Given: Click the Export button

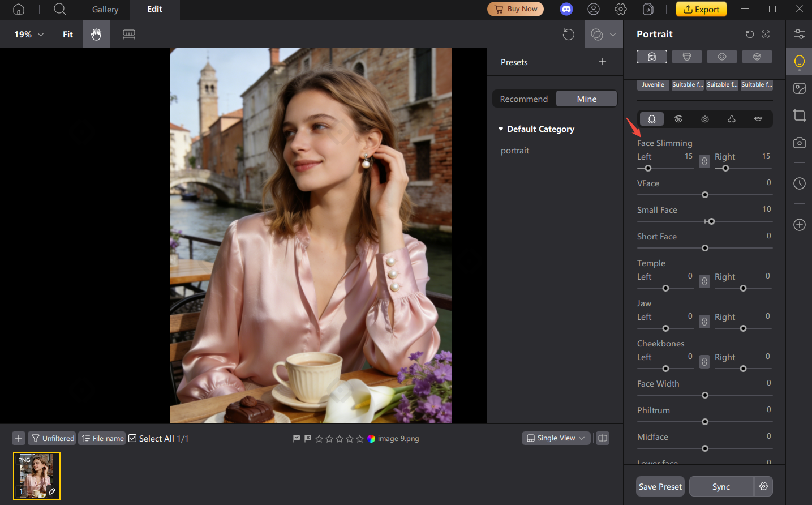Looking at the screenshot, I should click(701, 9).
